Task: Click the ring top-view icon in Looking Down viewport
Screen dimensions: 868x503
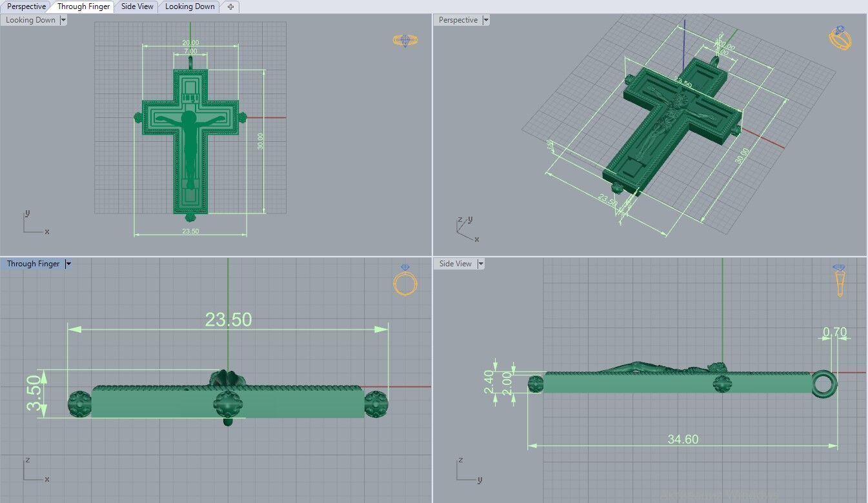Action: click(405, 41)
